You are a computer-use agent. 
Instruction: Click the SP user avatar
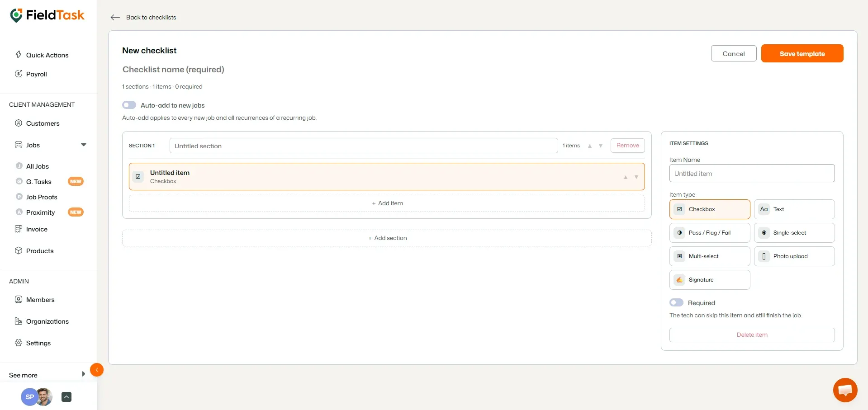tap(29, 397)
